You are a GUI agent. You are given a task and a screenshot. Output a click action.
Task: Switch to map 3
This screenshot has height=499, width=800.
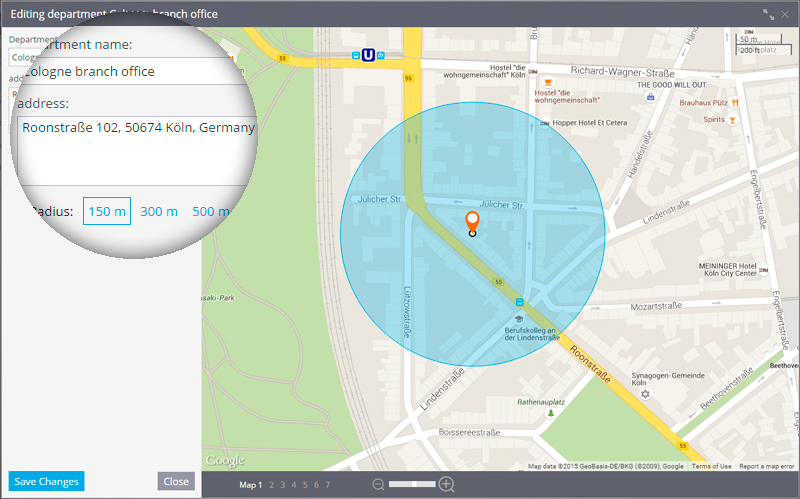click(283, 485)
